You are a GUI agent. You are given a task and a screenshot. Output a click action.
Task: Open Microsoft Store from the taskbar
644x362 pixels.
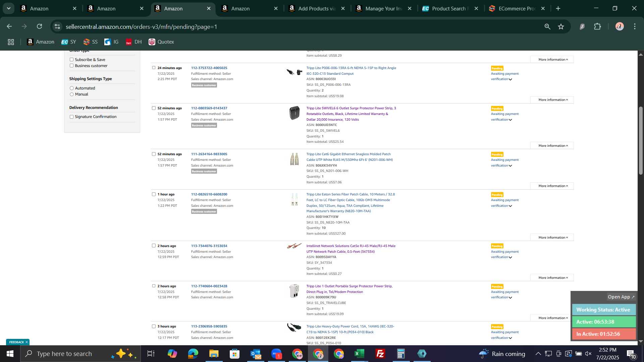(x=234, y=354)
